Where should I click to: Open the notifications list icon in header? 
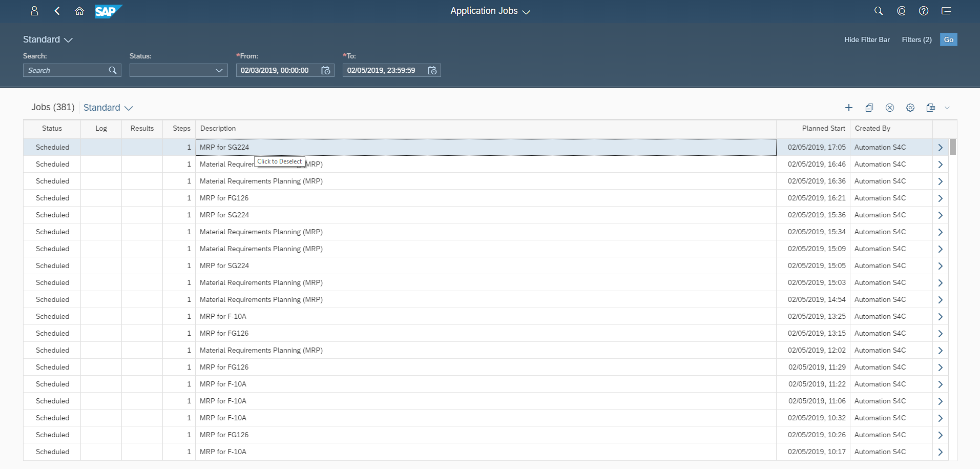click(946, 11)
